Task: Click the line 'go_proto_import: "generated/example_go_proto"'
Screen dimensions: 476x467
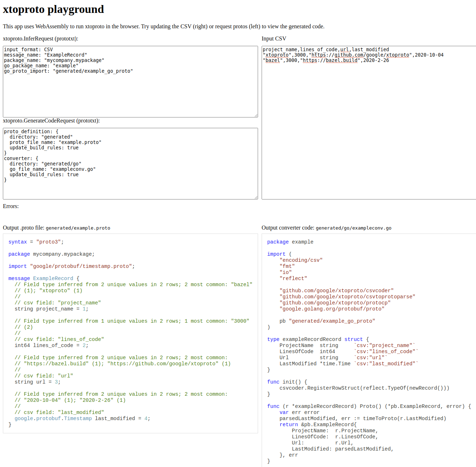Action: (68, 71)
